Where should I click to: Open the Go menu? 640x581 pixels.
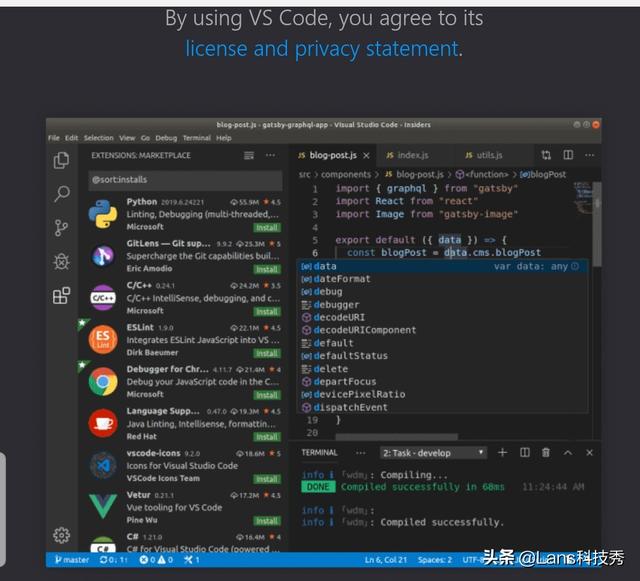point(145,138)
